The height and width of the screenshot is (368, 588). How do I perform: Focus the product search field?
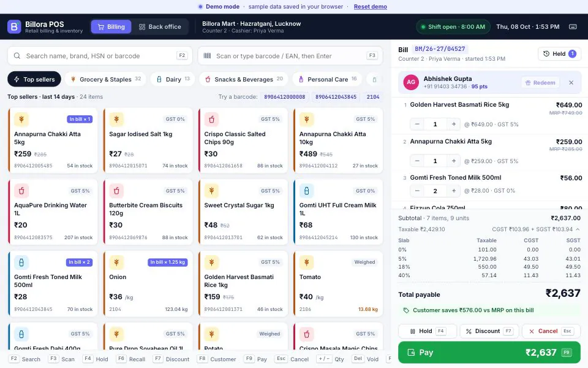pos(100,56)
